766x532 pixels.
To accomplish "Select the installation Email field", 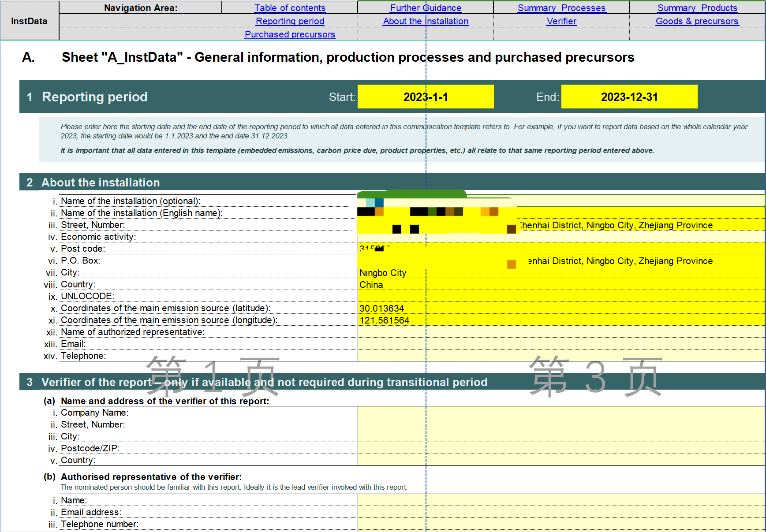I will click(x=561, y=344).
